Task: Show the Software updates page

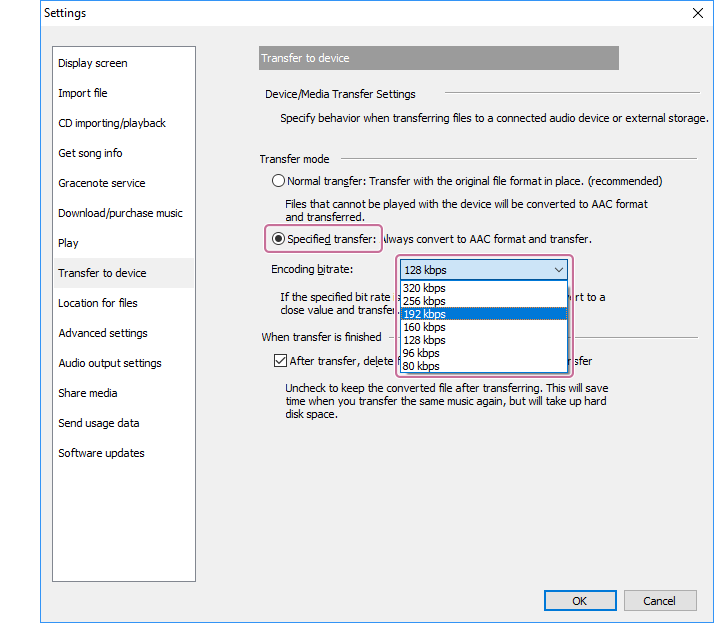Action: [x=101, y=453]
